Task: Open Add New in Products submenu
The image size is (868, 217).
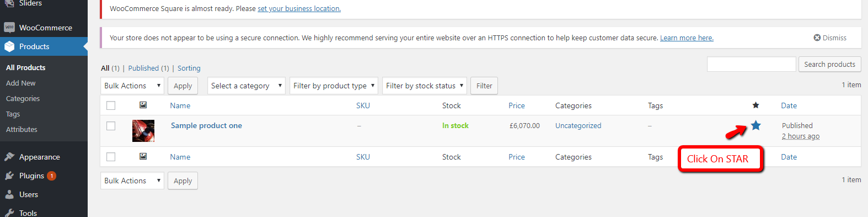Action: (21, 83)
